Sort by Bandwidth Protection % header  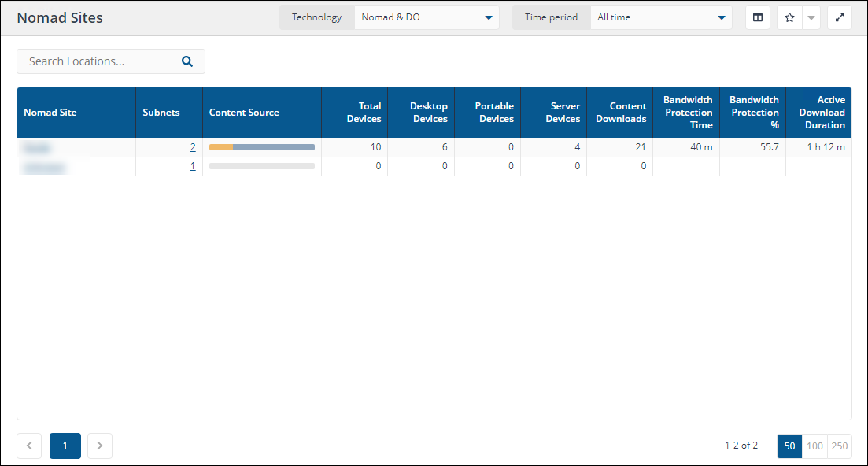tap(754, 113)
